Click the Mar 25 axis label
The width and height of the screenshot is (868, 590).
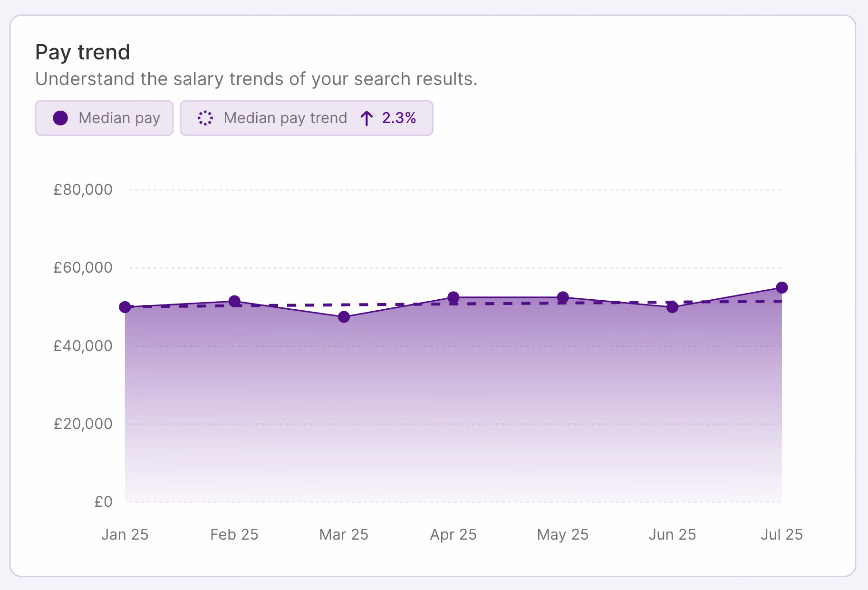coord(344,534)
